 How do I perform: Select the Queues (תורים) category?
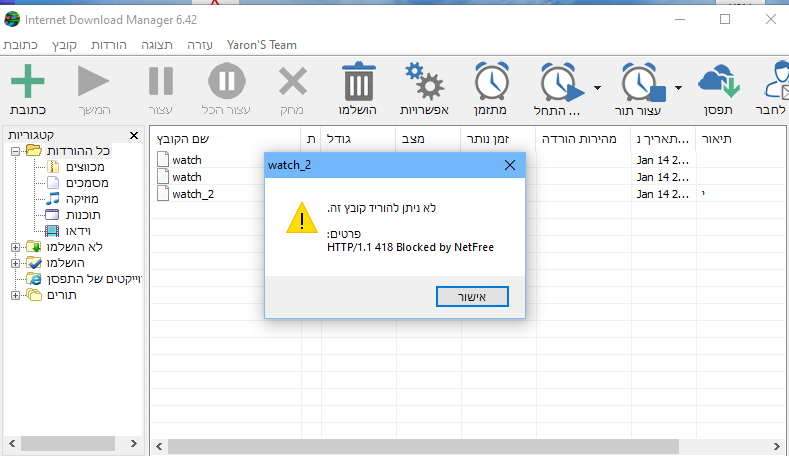61,295
